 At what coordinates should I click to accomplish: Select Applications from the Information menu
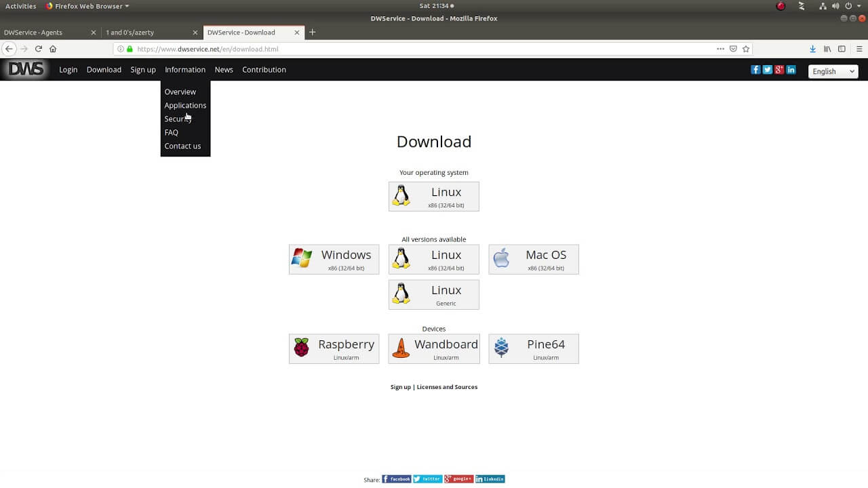(x=185, y=105)
